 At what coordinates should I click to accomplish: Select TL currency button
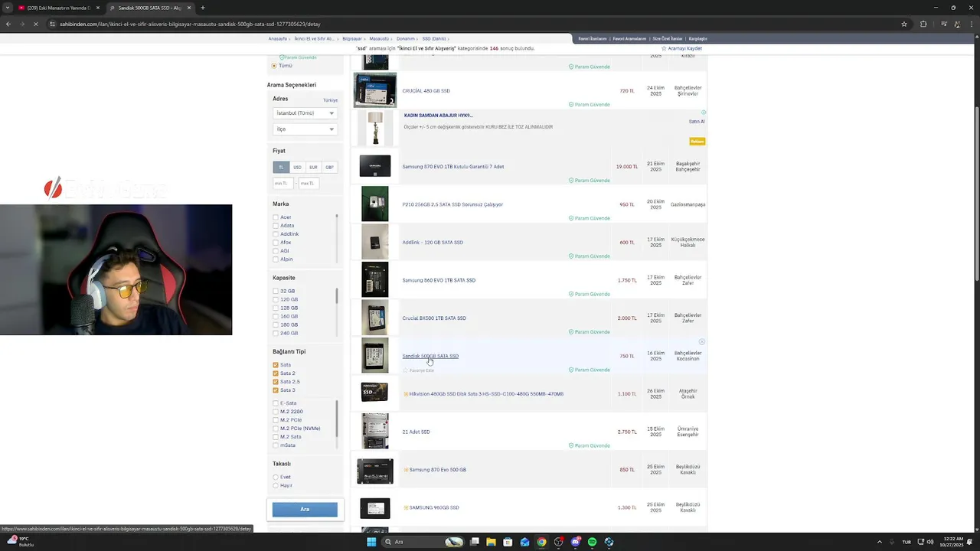tap(281, 167)
